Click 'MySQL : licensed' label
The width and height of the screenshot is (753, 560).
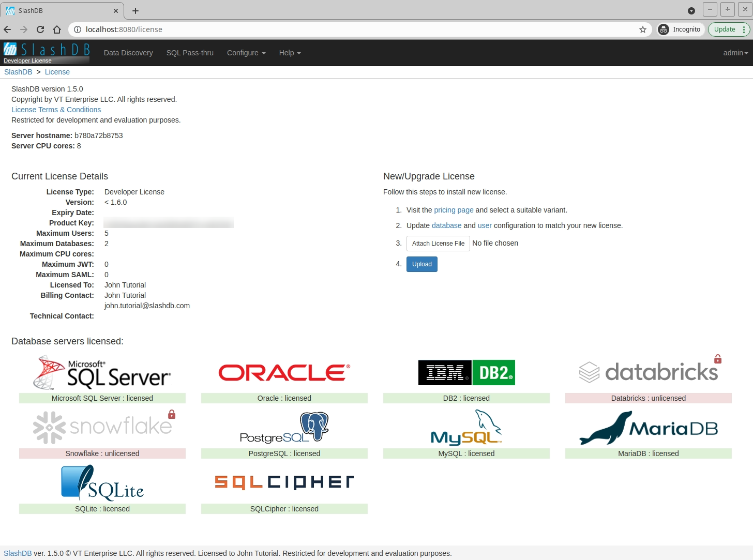click(466, 453)
